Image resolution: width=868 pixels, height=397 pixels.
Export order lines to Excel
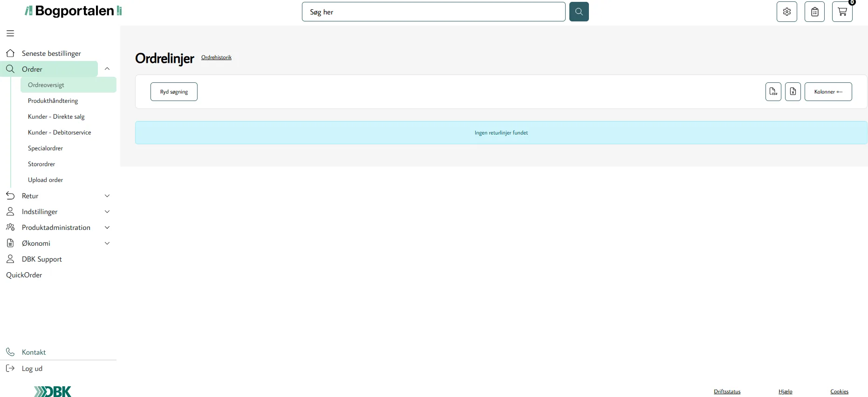click(793, 92)
